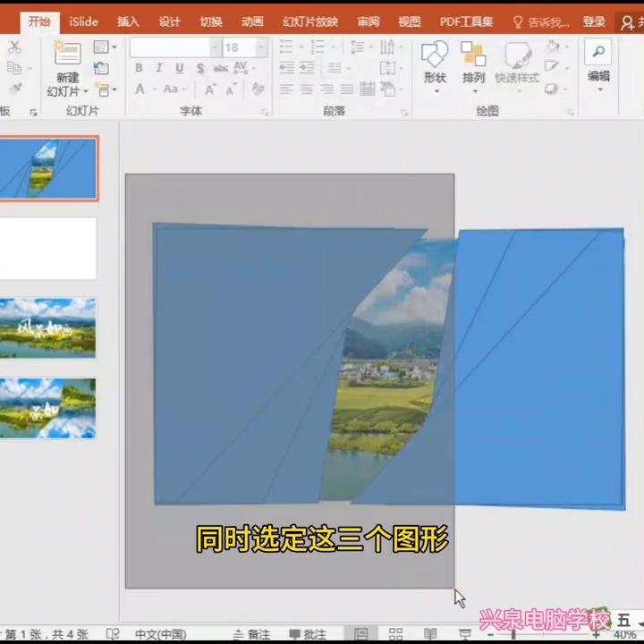The image size is (644, 644).
Task: Click the Shape Effects icon
Action: [551, 89]
